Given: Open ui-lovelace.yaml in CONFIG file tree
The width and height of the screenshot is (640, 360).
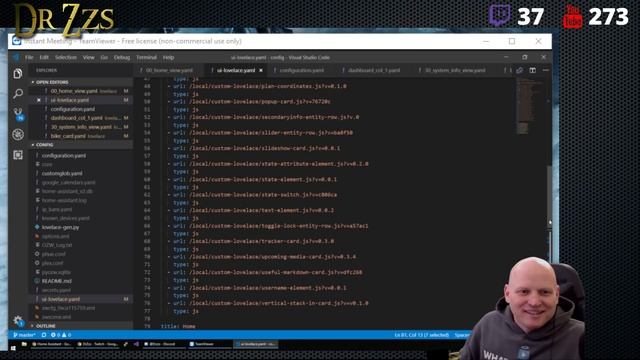Looking at the screenshot, I should click(80, 299).
